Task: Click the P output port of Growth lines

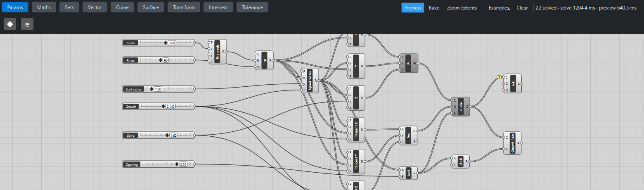Action: (521, 143)
